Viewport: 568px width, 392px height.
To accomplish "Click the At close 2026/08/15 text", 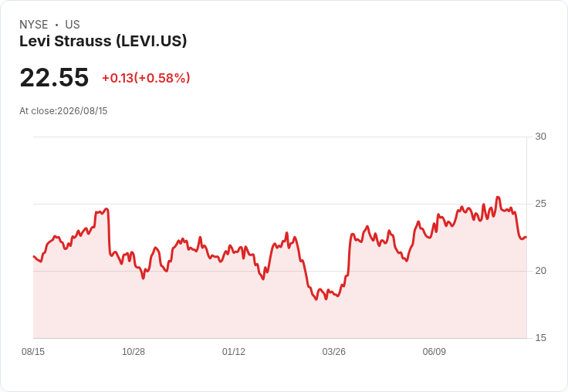I will tap(63, 111).
